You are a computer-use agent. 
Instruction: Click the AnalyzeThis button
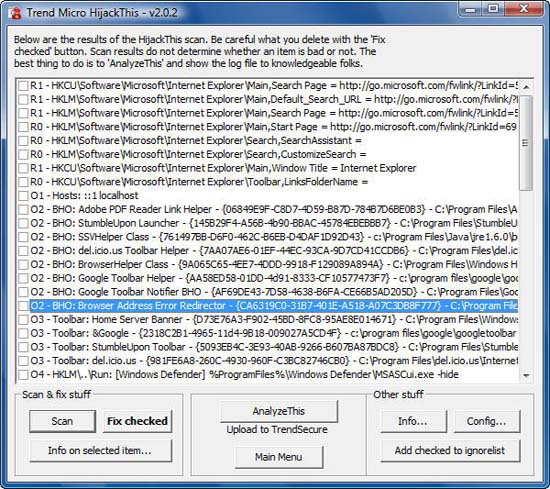pyautogui.click(x=279, y=411)
